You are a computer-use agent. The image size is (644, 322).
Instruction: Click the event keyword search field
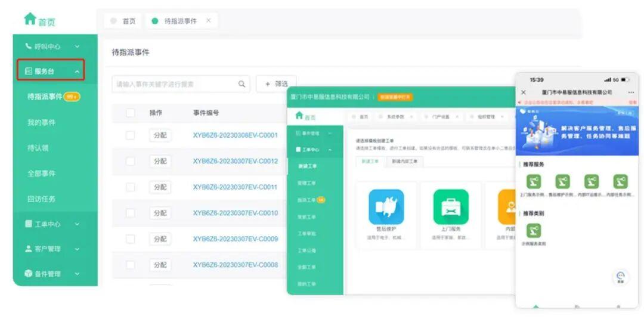click(x=173, y=84)
